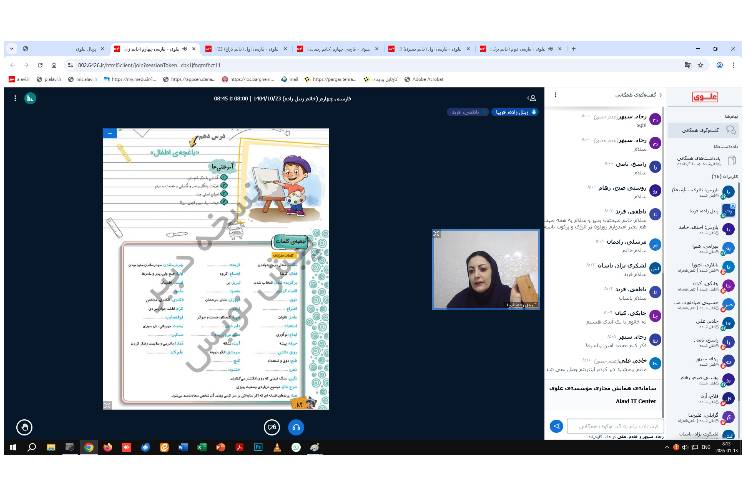Click the blue send message button
Viewport: 750px width, 480px height.
(556, 425)
